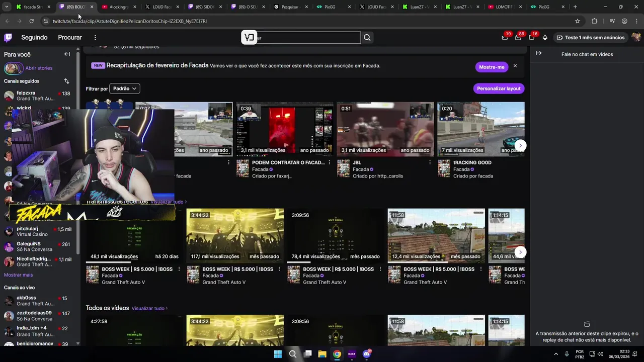Bookmark this page with the star icon

pos(578,21)
